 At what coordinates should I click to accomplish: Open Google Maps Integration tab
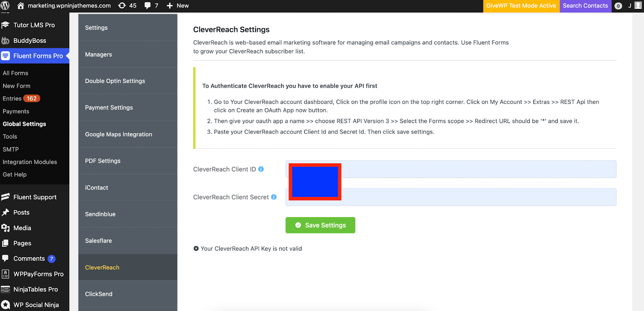click(x=128, y=134)
